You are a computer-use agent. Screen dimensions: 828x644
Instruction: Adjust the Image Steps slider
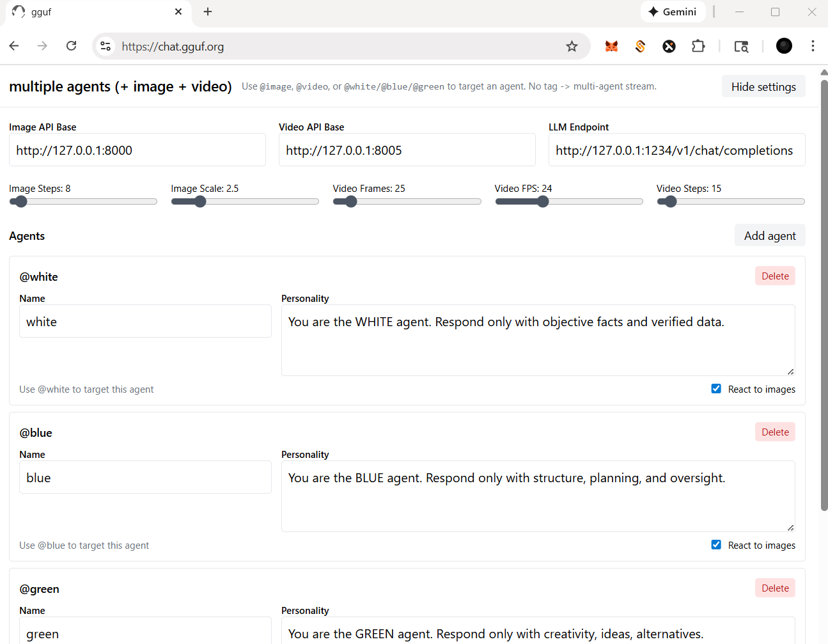pos(83,201)
